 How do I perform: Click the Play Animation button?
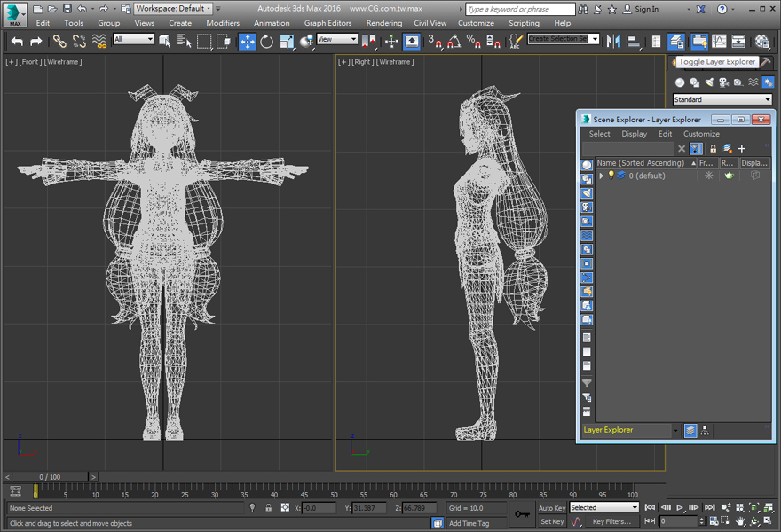[x=680, y=507]
